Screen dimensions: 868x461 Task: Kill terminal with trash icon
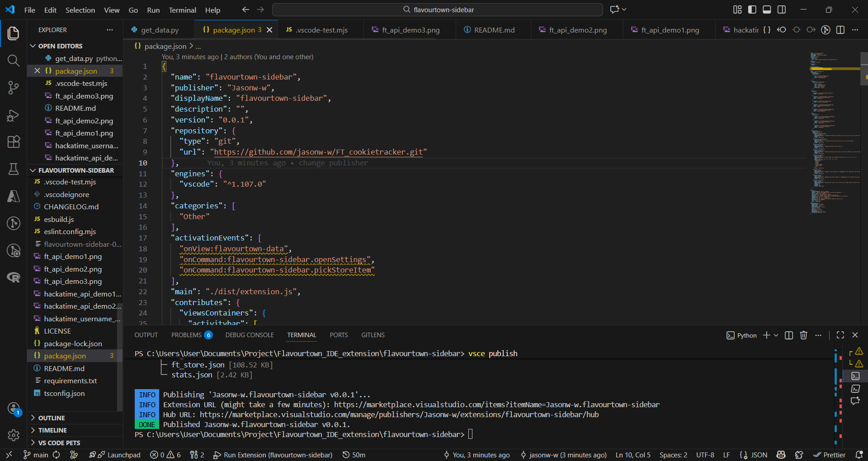coord(803,335)
